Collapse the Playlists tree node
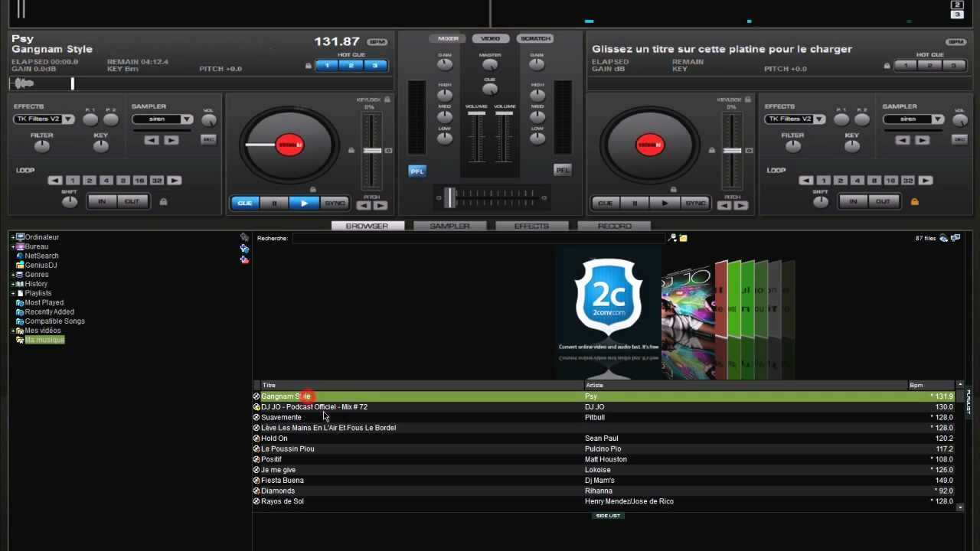This screenshot has height=551, width=980. pyautogui.click(x=13, y=293)
